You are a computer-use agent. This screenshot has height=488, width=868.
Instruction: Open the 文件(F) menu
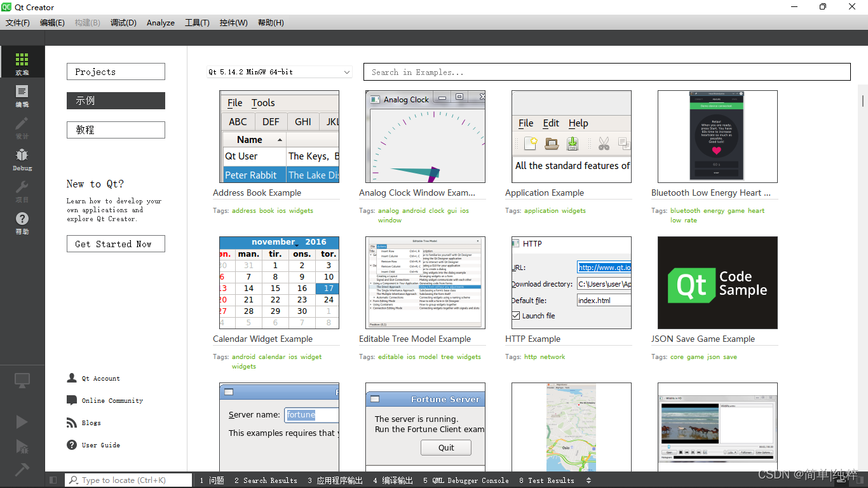point(18,22)
